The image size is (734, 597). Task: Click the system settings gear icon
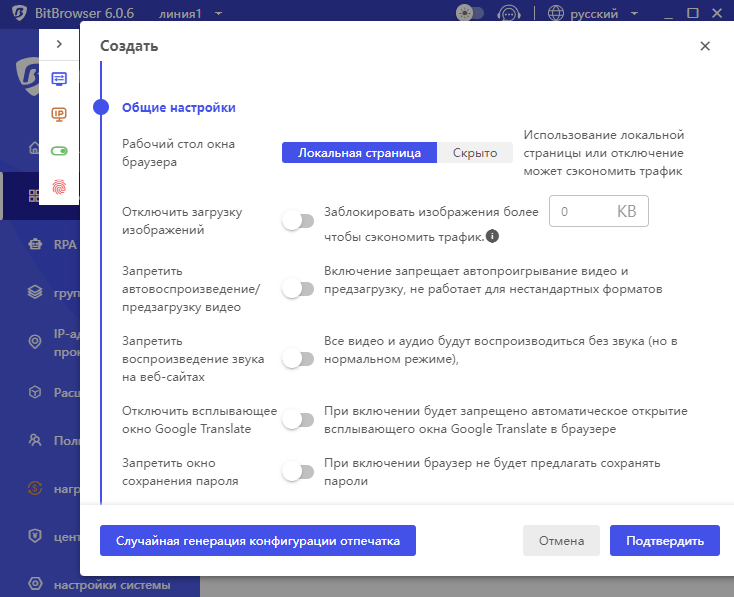click(x=35, y=584)
